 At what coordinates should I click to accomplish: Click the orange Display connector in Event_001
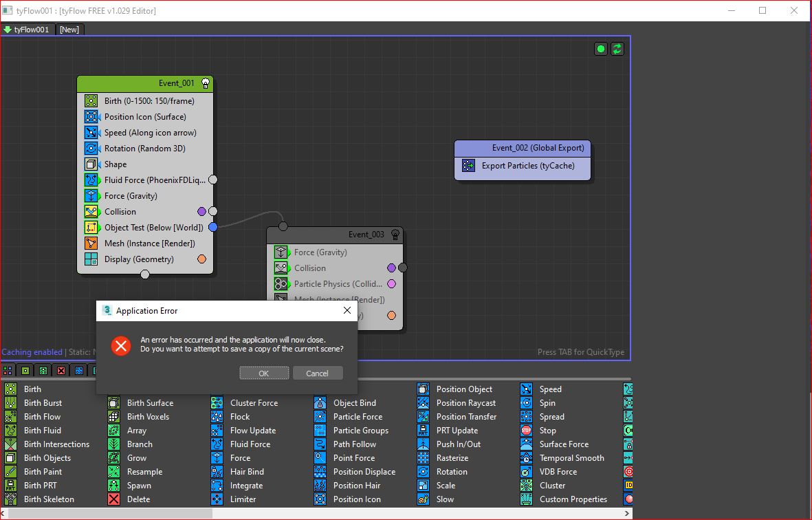202,259
